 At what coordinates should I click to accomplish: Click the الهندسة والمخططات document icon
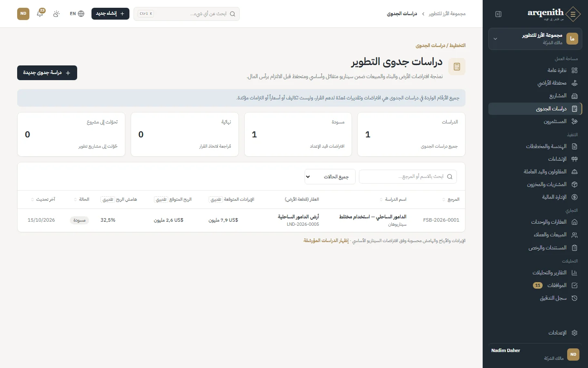pos(575,146)
